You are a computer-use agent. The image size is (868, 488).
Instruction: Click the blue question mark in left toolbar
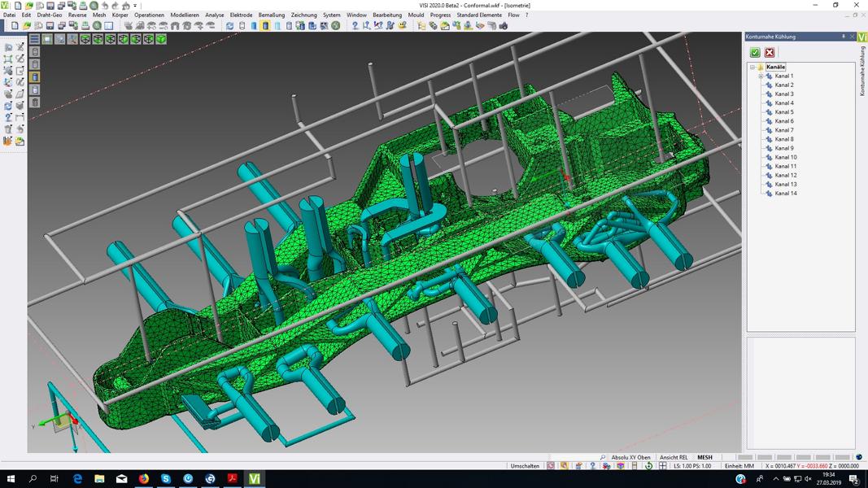[x=8, y=117]
